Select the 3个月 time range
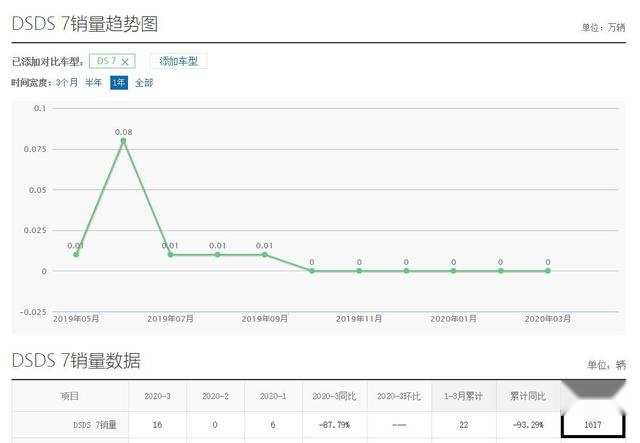The image size is (640, 443). tap(67, 82)
